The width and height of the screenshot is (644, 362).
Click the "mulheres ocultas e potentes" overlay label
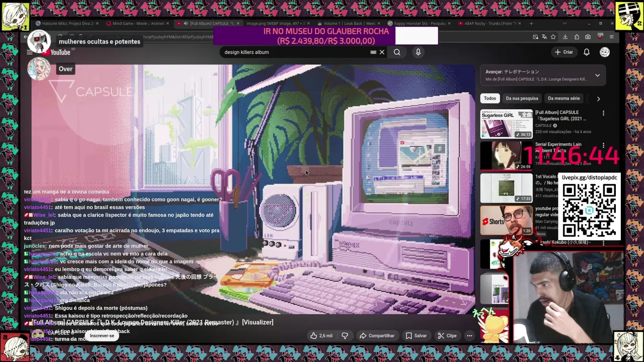pos(99,42)
